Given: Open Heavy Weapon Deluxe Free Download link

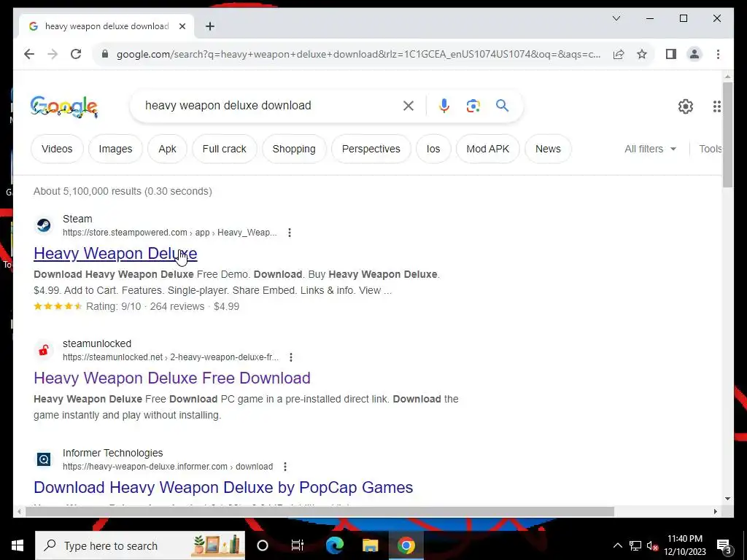Looking at the screenshot, I should (x=172, y=378).
